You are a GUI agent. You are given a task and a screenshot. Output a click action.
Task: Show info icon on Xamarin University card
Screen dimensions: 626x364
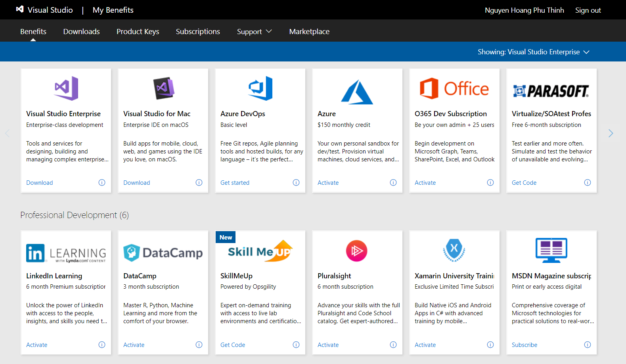click(x=490, y=345)
